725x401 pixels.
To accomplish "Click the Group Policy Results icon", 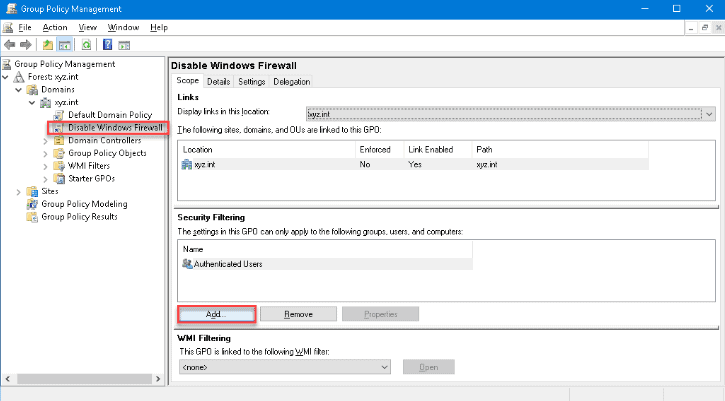I will point(32,216).
